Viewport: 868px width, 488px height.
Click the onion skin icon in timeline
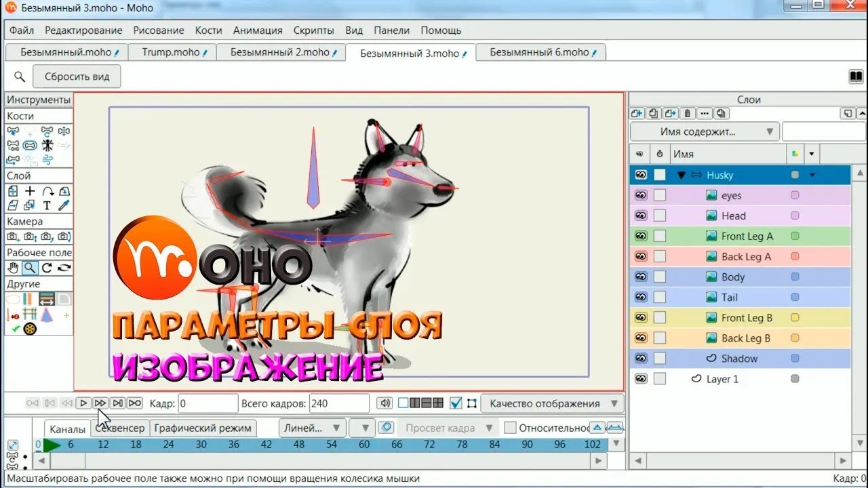386,428
